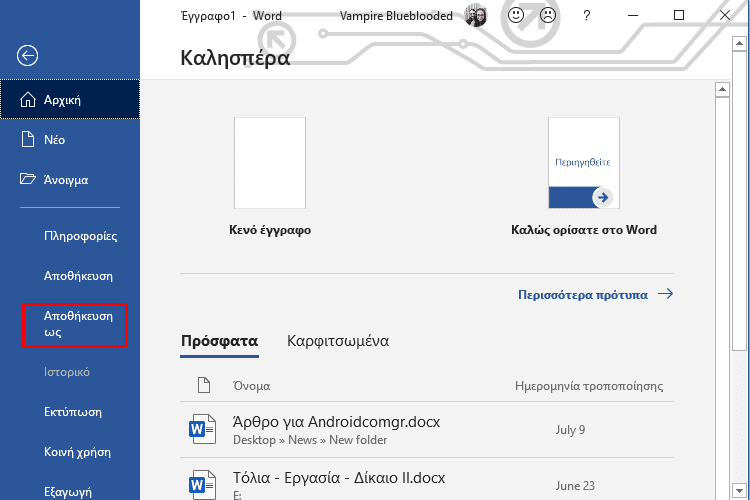
Task: Click the Desktop » News » New folder path
Action: pyautogui.click(x=310, y=440)
